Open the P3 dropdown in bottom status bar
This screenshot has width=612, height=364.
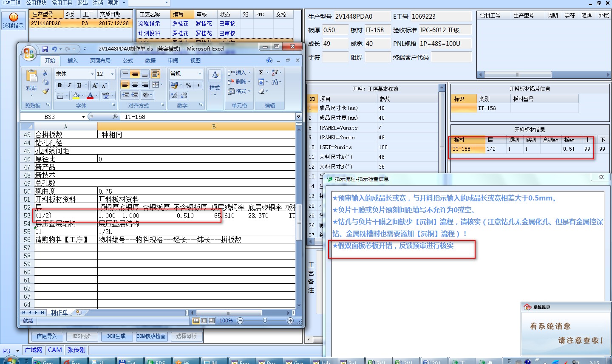click(x=17, y=351)
